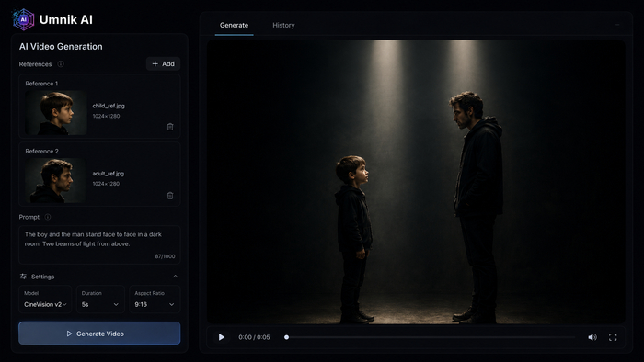644x362 pixels.
Task: Click the generated video preview frame
Action: point(416,182)
